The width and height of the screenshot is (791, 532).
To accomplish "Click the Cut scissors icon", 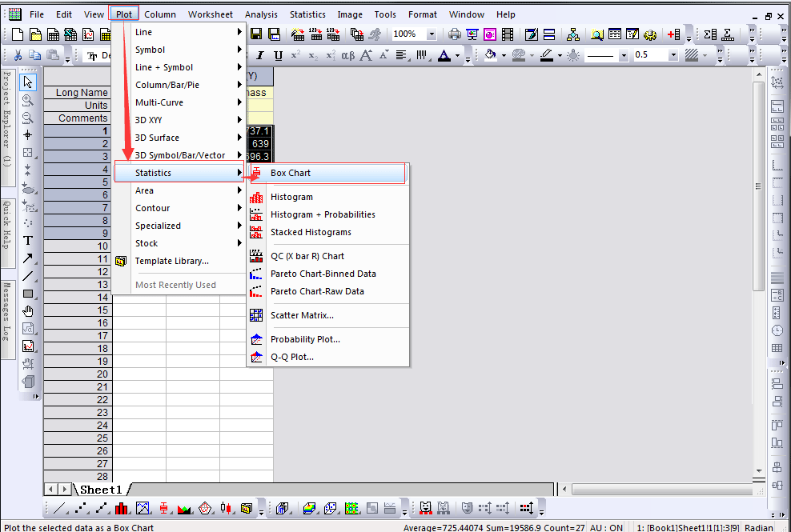I will pos(18,55).
